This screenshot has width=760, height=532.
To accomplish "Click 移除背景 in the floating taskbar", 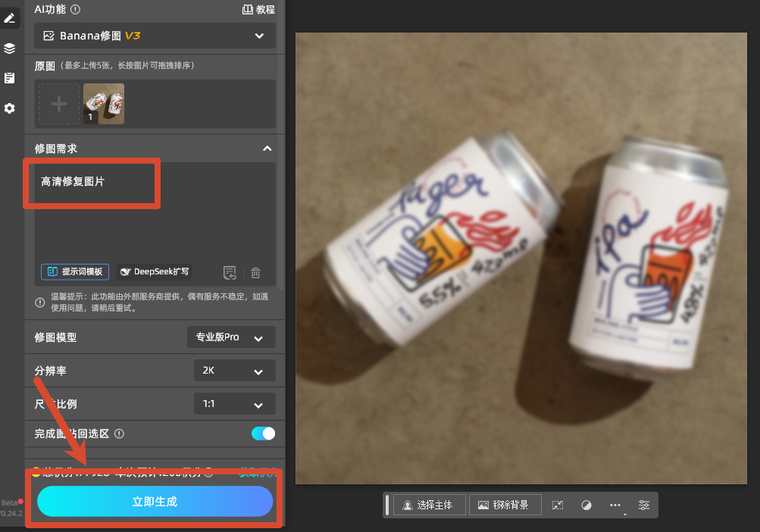I will tap(505, 505).
